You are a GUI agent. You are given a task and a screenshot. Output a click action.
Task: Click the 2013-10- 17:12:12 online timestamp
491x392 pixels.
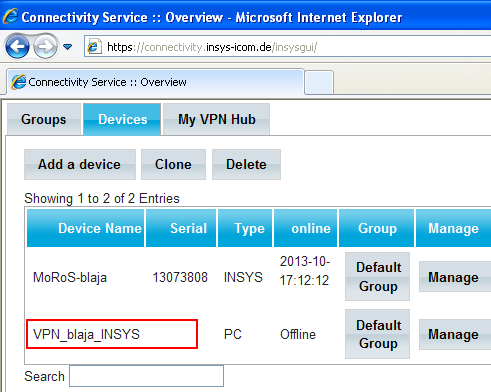[305, 271]
